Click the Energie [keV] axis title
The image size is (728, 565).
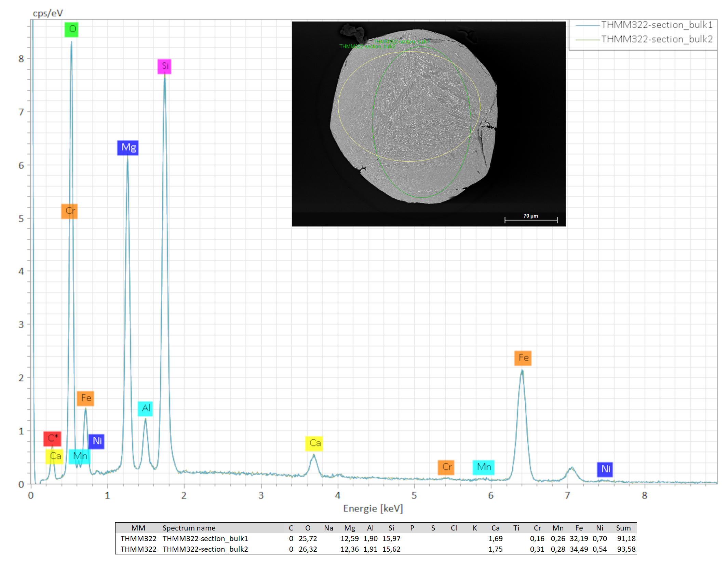click(x=373, y=509)
